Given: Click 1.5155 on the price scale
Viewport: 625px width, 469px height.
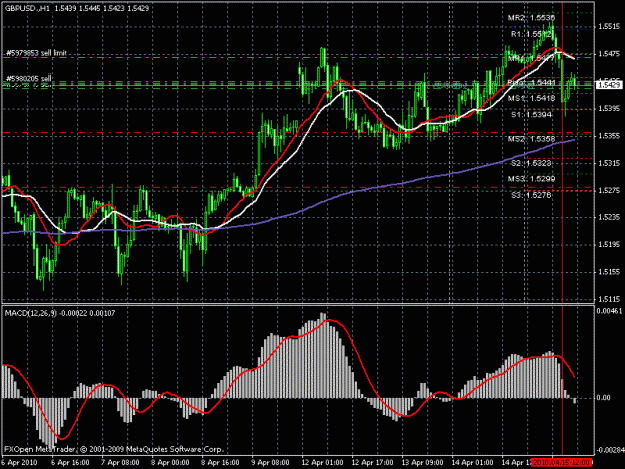Looking at the screenshot, I should [608, 272].
